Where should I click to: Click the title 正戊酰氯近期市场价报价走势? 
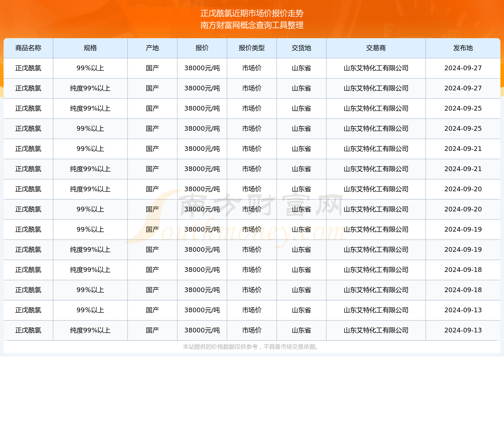point(252,13)
